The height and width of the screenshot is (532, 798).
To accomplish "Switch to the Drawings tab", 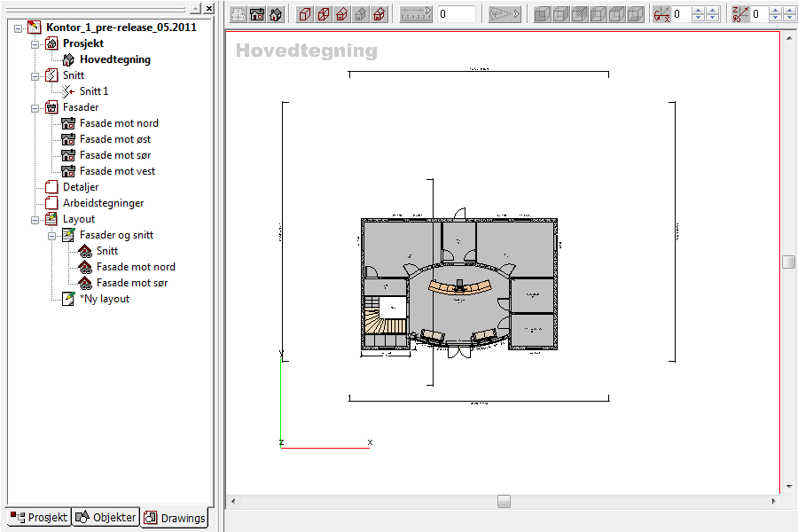I will 175,518.
